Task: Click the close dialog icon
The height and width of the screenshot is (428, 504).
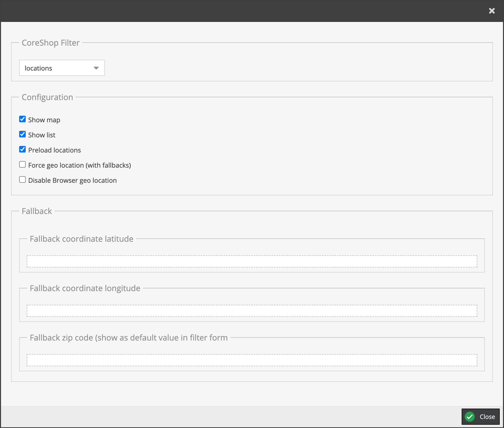Action: [x=492, y=11]
